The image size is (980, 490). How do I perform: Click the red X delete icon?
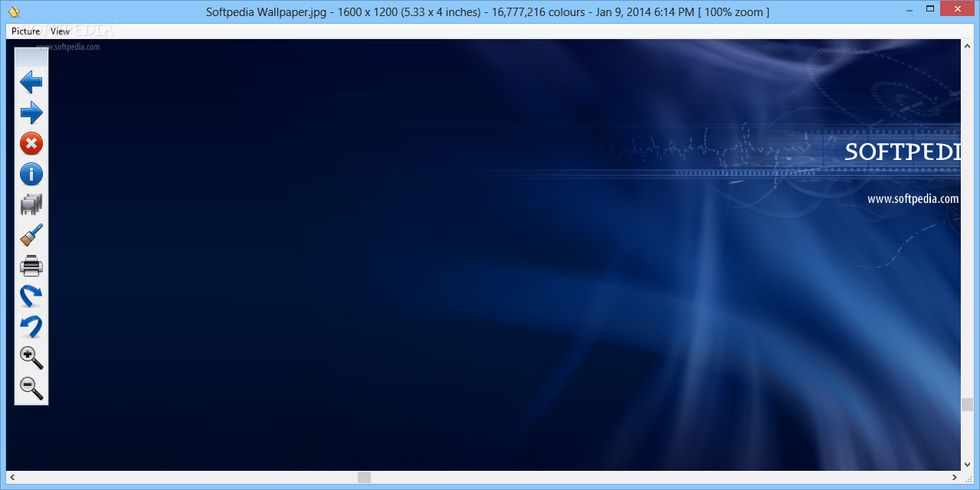coord(31,143)
